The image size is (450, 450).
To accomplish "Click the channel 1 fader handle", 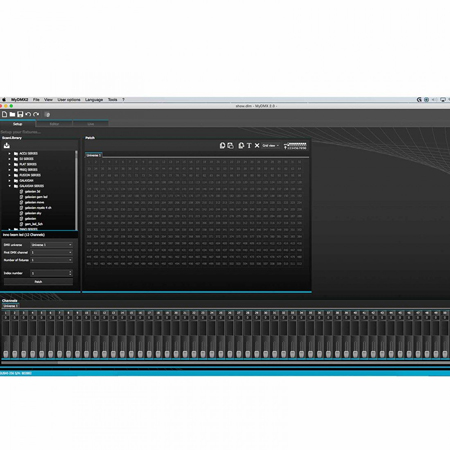I will (x=6, y=354).
